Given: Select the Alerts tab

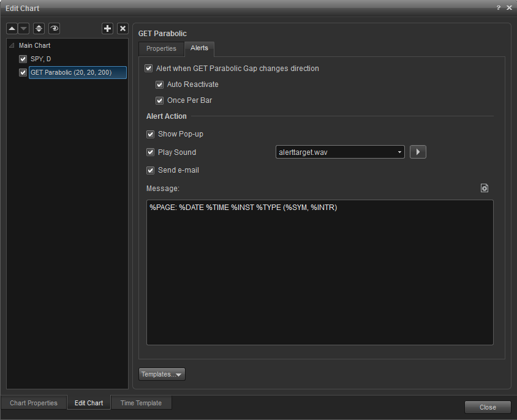Looking at the screenshot, I should (199, 48).
